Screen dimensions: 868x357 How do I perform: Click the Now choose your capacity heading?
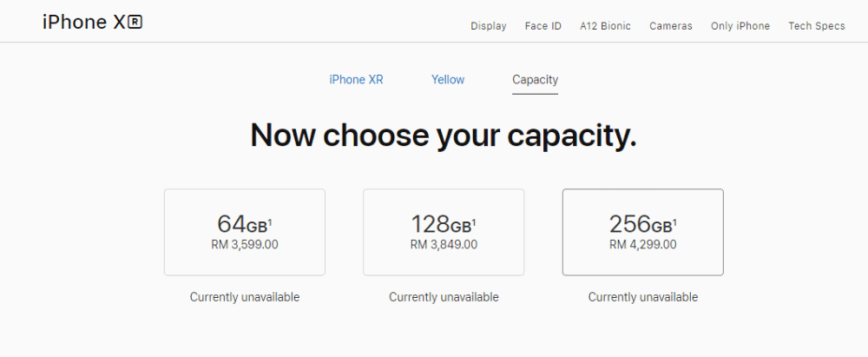tap(444, 136)
